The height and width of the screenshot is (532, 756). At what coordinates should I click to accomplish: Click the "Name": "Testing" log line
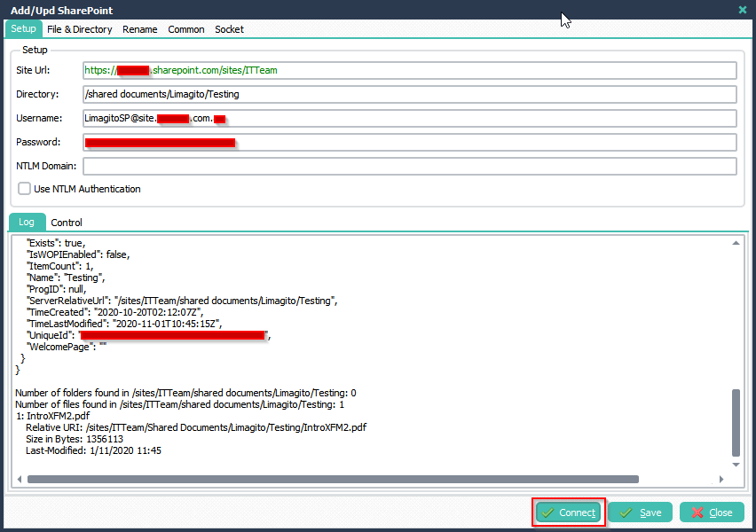66,278
